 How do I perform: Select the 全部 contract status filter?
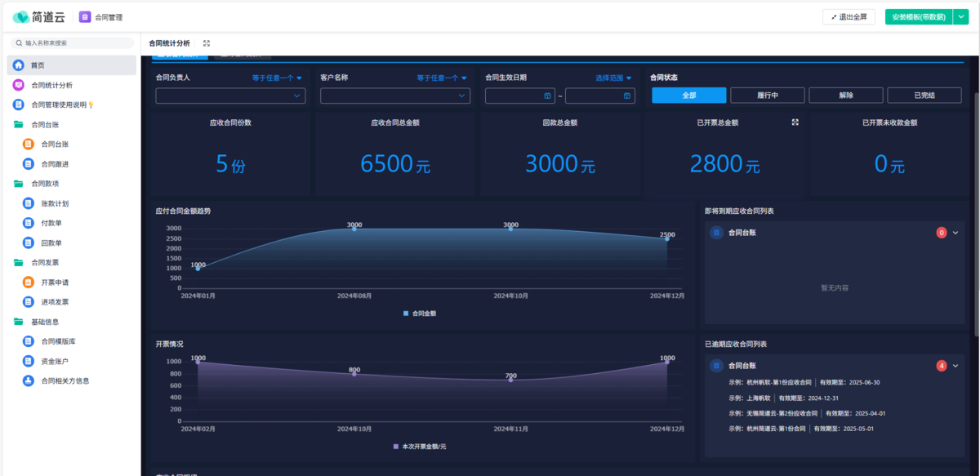(688, 96)
